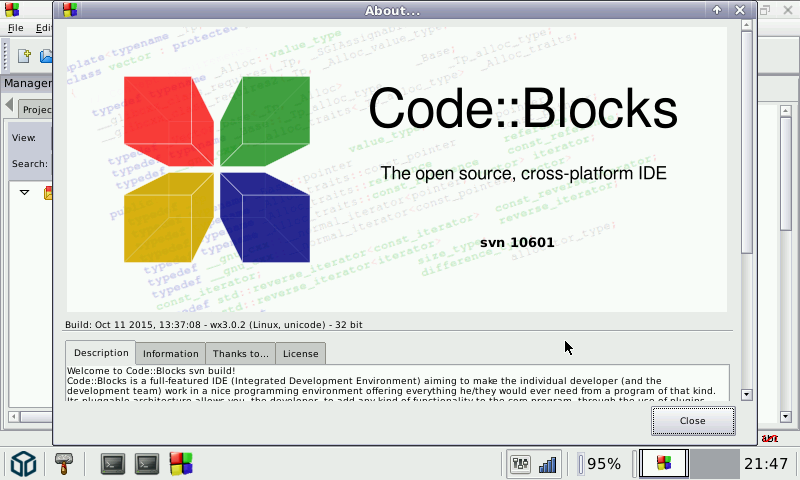
Task: Click the 95% battery indicator
Action: (599, 464)
